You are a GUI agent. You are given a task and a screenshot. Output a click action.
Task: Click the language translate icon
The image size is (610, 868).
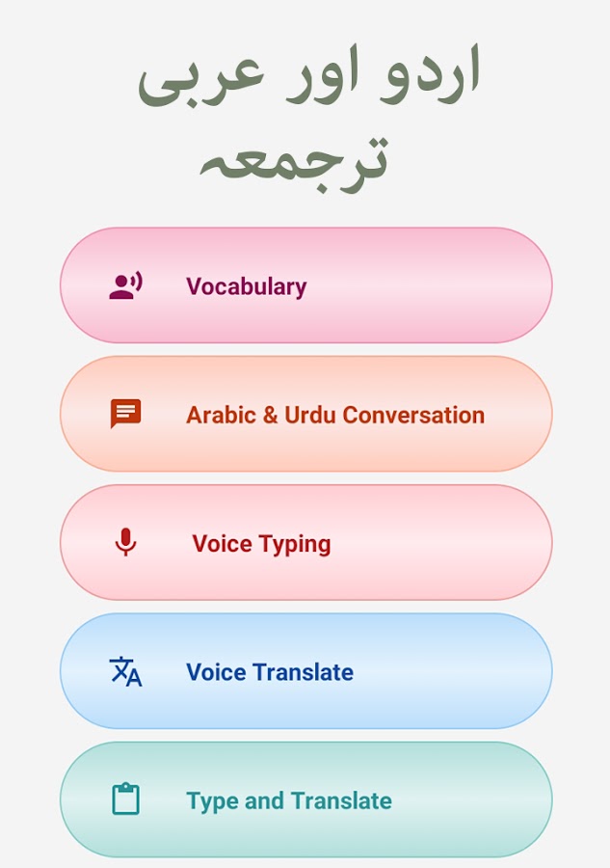[x=125, y=671]
